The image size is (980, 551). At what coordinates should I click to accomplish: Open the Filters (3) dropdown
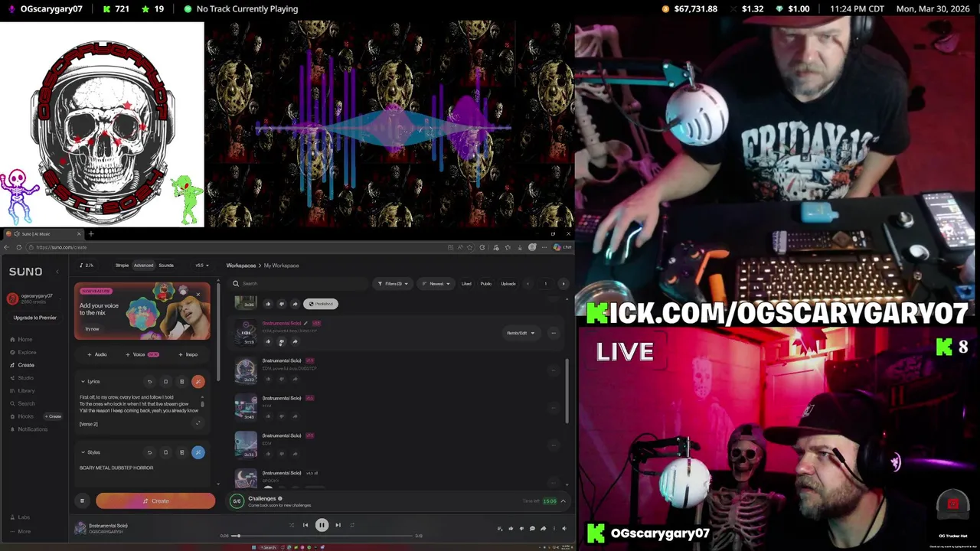[x=393, y=284]
